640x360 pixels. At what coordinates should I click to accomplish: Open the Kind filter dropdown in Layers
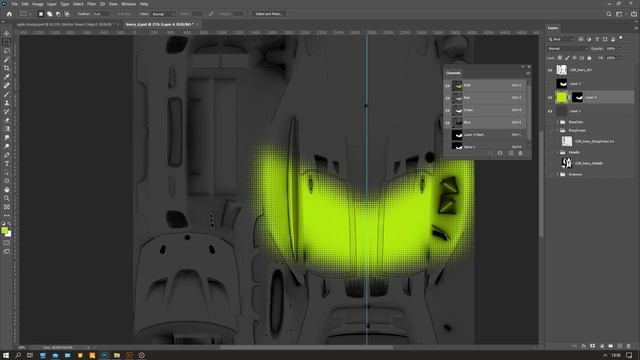[561, 39]
